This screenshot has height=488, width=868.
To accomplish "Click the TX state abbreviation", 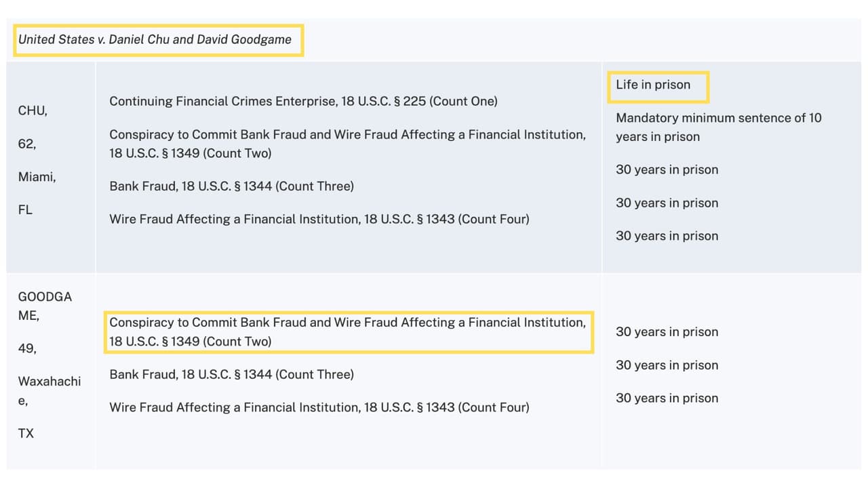I will click(26, 433).
